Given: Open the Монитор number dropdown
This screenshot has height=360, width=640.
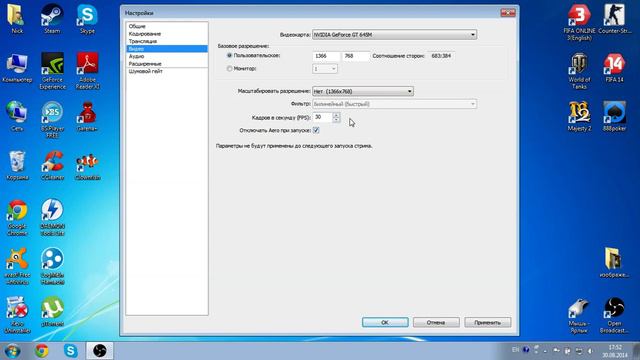Looking at the screenshot, I should (x=325, y=69).
